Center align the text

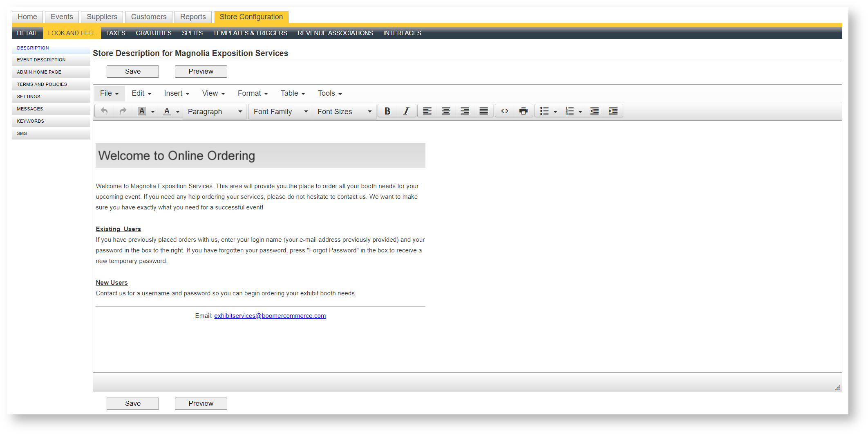(x=446, y=111)
